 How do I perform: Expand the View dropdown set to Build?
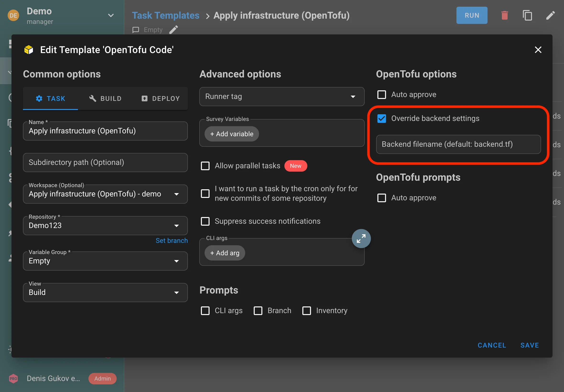pos(105,293)
